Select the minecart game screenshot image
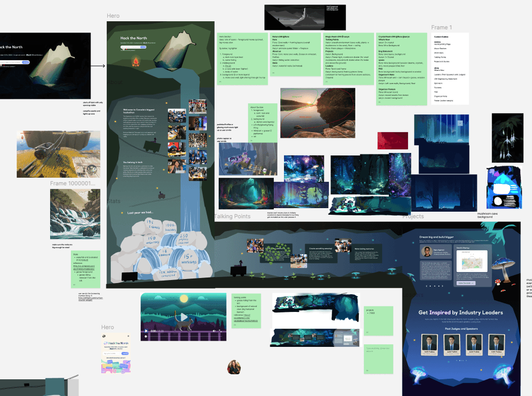The image size is (532, 396). tap(58, 154)
